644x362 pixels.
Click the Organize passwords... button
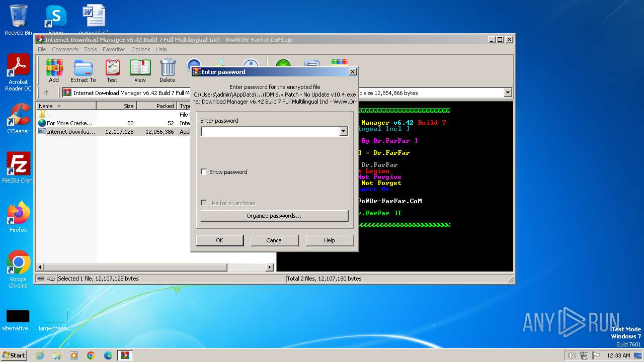coord(274,216)
